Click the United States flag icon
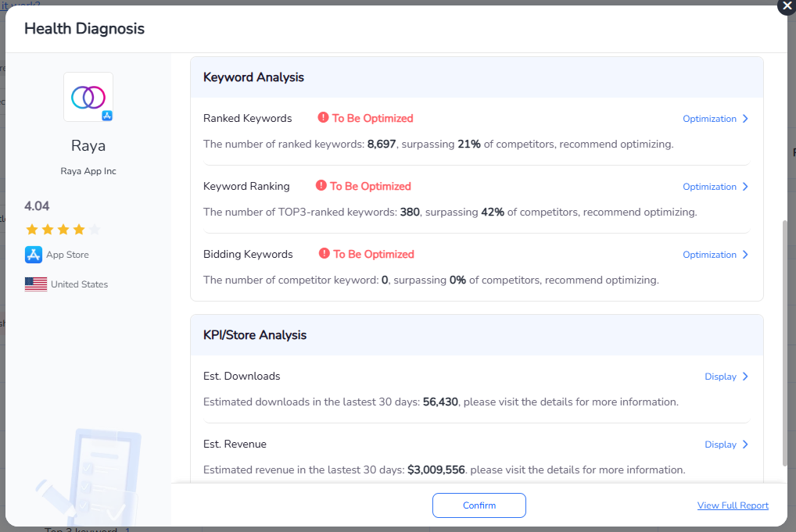796x532 pixels. click(x=36, y=284)
